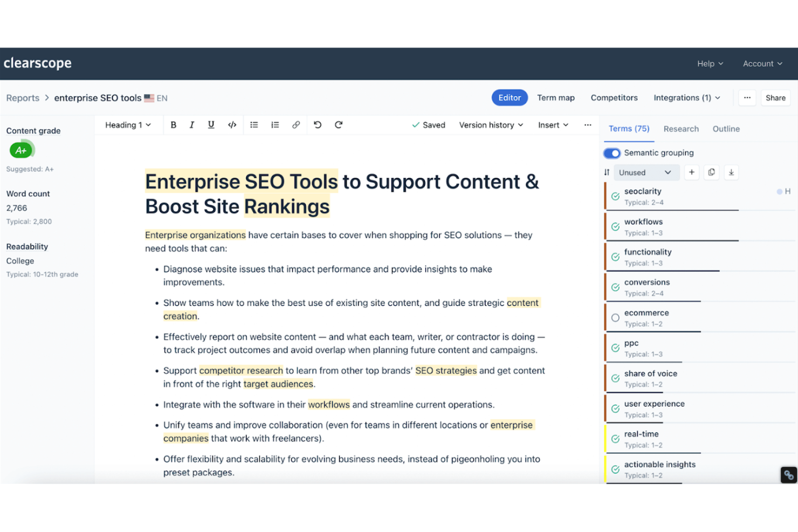The image size is (798, 532).
Task: Create a bulleted list
Action: pyautogui.click(x=254, y=125)
